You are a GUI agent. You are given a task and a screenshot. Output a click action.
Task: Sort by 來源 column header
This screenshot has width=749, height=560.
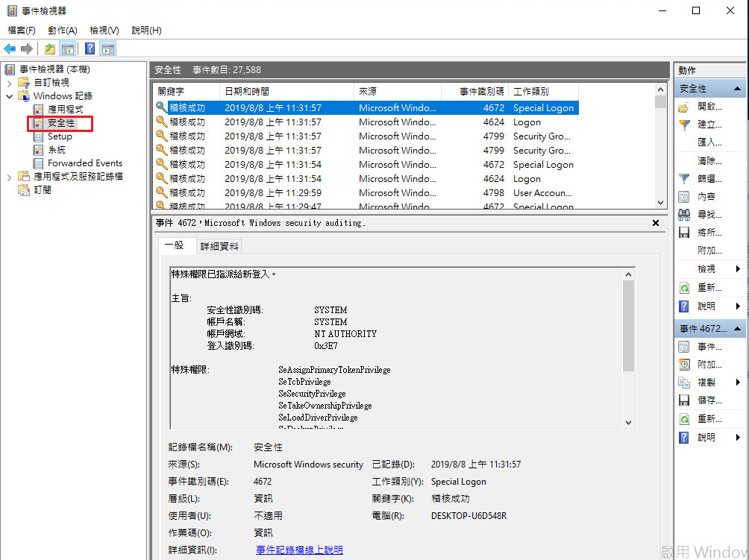[x=398, y=91]
